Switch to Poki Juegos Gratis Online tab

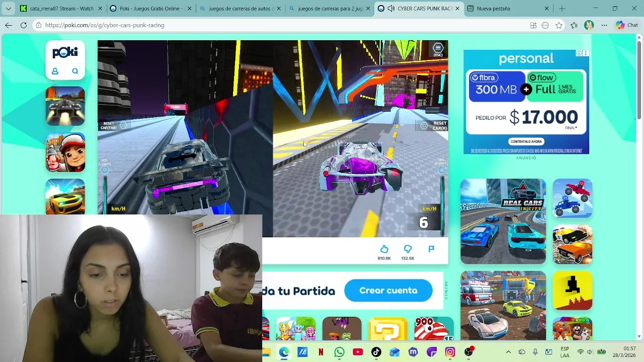click(150, 9)
